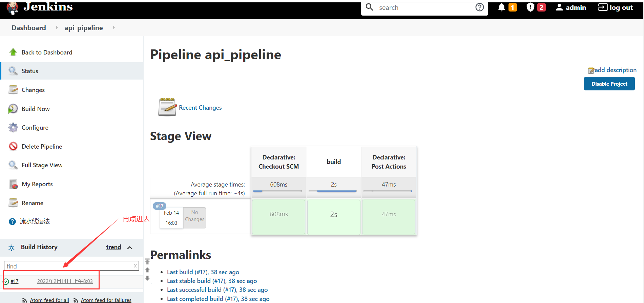The image size is (644, 303).
Task: Open the notifications bell icon
Action: 502,7
